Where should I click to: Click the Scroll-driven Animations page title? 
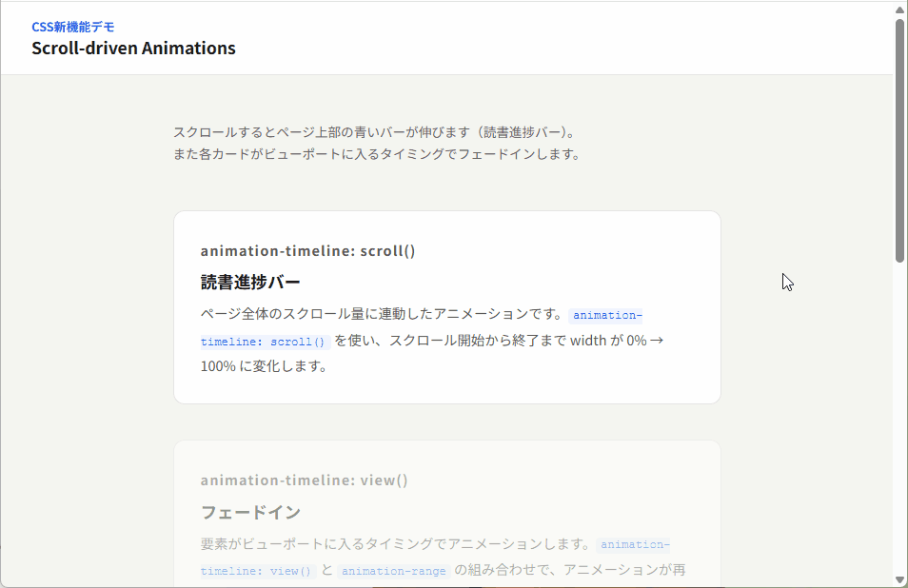click(134, 48)
